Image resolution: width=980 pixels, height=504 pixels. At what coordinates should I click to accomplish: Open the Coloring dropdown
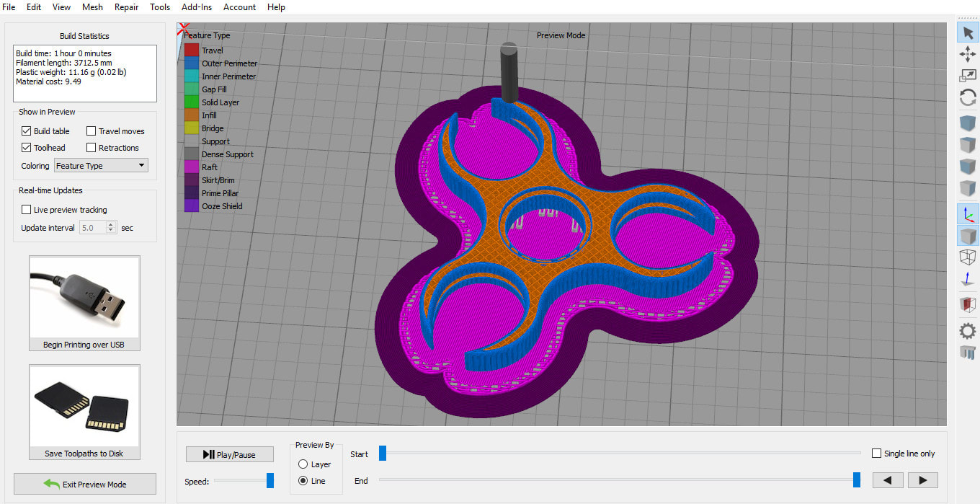pos(101,166)
